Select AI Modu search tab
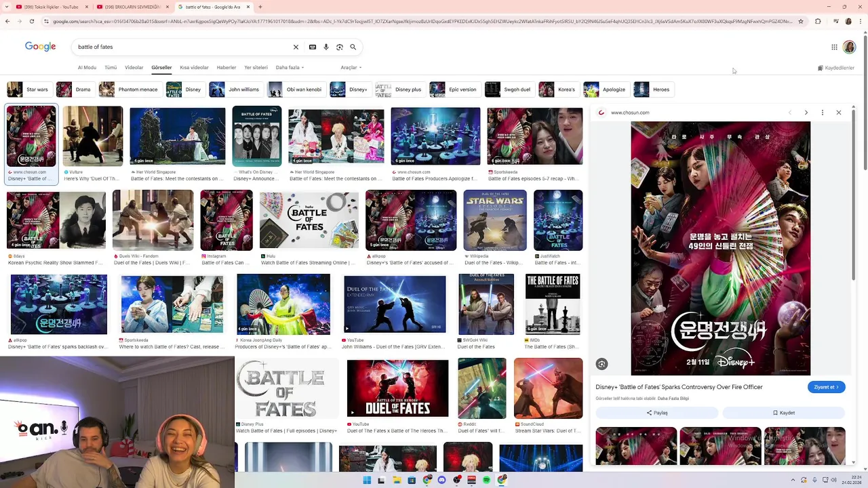 pyautogui.click(x=87, y=68)
